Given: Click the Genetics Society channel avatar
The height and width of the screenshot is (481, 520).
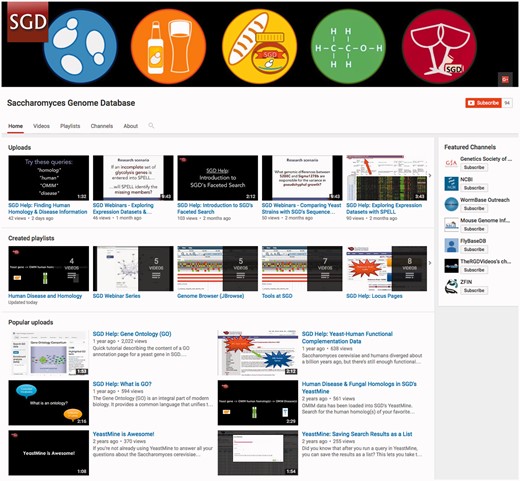Looking at the screenshot, I should [451, 163].
